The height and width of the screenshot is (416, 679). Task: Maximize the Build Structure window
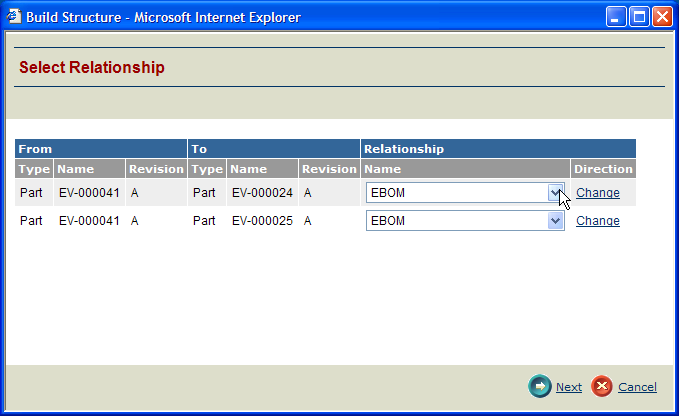pyautogui.click(x=640, y=17)
